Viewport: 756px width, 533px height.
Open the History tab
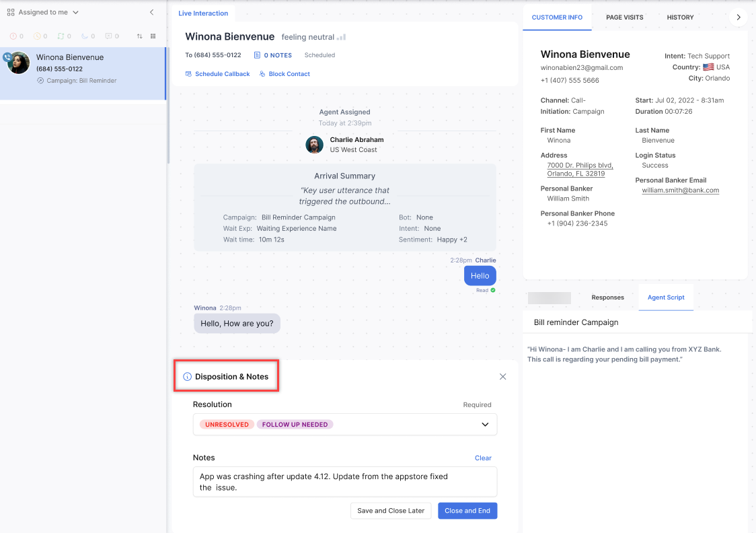click(680, 17)
